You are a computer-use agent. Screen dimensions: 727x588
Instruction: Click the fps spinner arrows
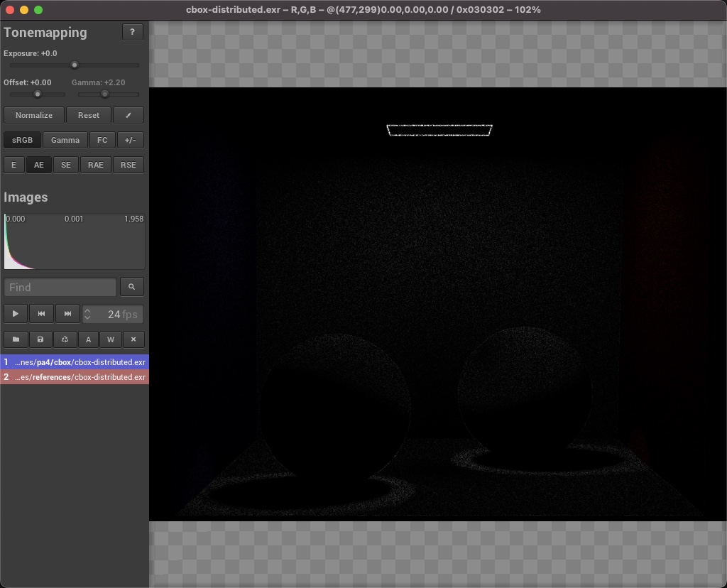(x=87, y=314)
